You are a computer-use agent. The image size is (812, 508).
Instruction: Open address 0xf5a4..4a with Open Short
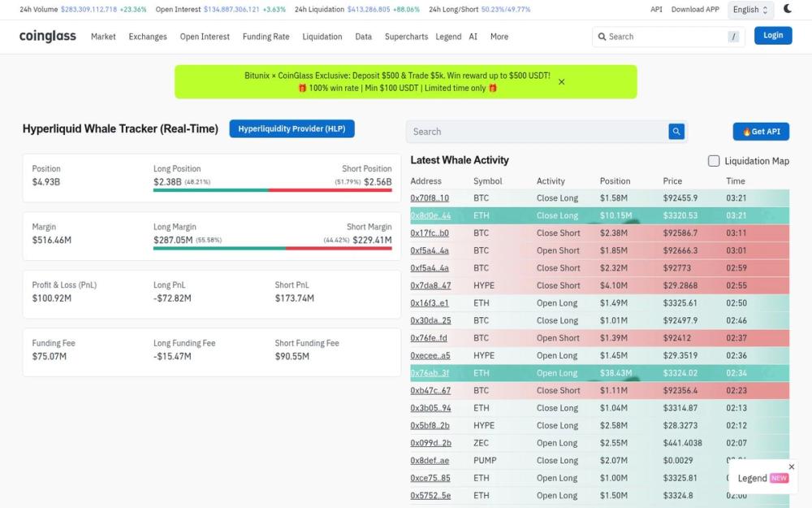pos(430,250)
